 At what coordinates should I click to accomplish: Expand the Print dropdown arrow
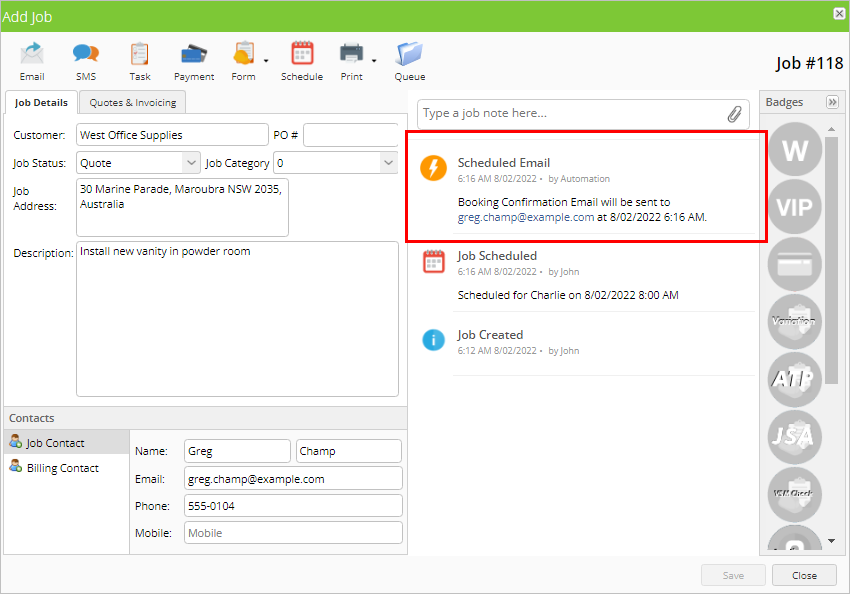[374, 61]
